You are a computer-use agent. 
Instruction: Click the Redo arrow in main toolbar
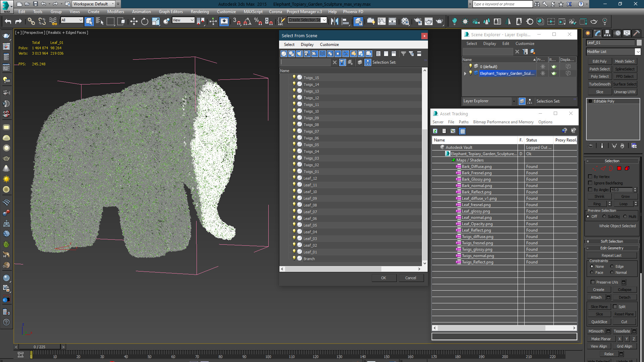pyautogui.click(x=18, y=21)
